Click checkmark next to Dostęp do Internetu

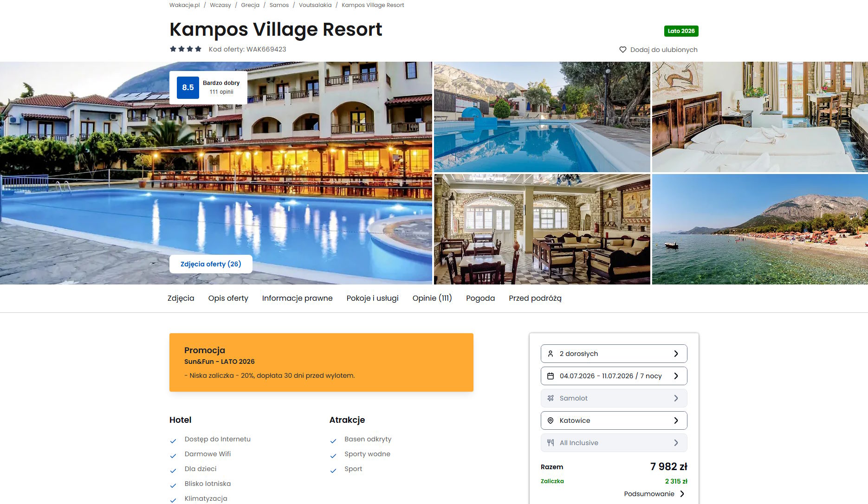173,441
